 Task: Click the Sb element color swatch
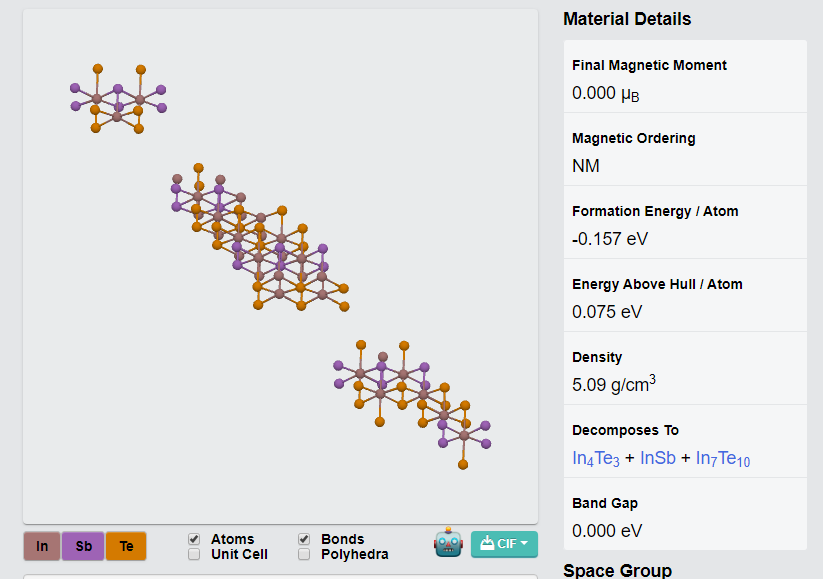point(84,546)
